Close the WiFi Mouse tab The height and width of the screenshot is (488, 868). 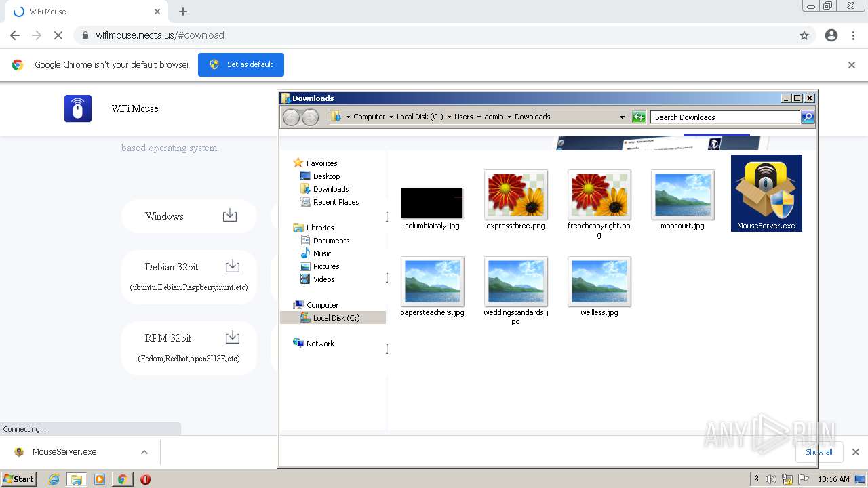pyautogui.click(x=157, y=12)
